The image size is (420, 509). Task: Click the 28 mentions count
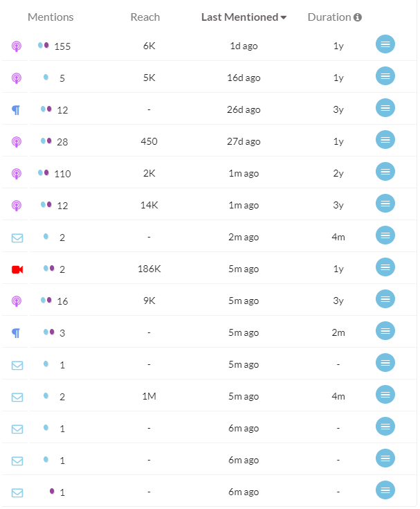pos(62,142)
